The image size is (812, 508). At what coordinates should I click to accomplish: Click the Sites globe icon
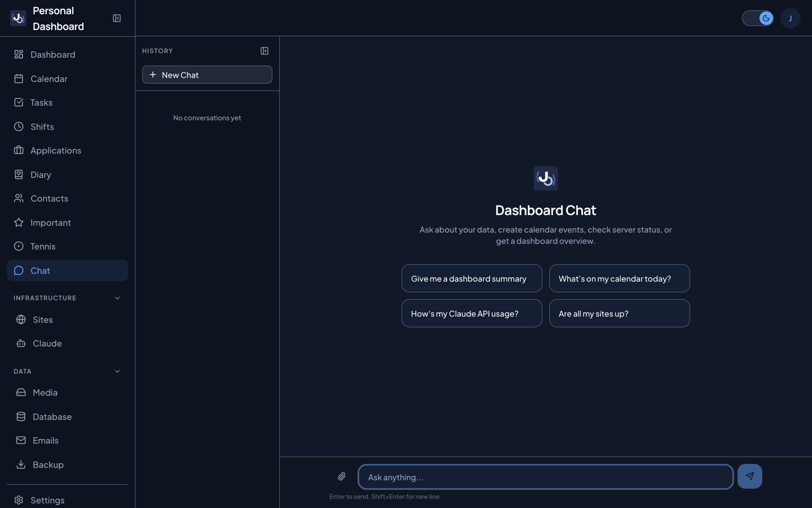point(21,320)
